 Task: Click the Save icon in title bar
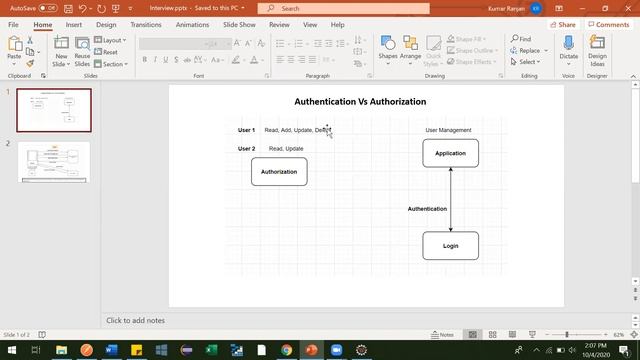tap(68, 8)
